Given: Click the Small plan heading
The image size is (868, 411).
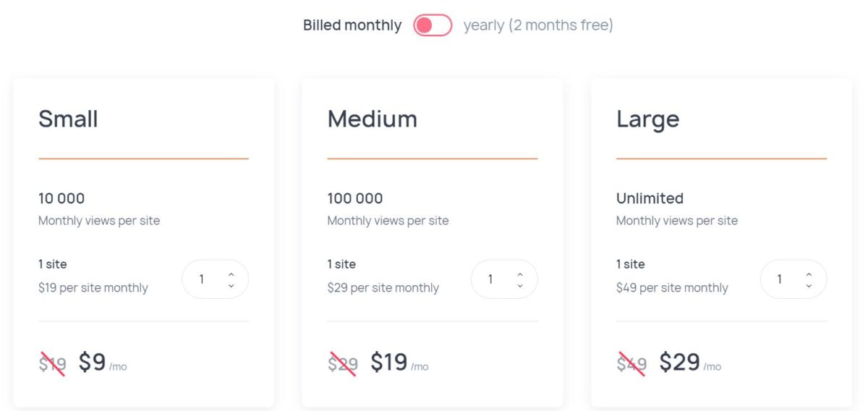Looking at the screenshot, I should coord(68,119).
